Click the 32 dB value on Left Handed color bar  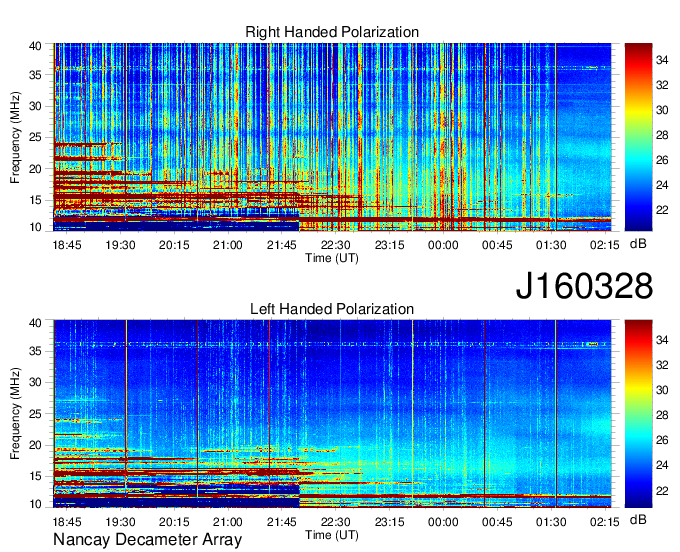click(x=662, y=365)
